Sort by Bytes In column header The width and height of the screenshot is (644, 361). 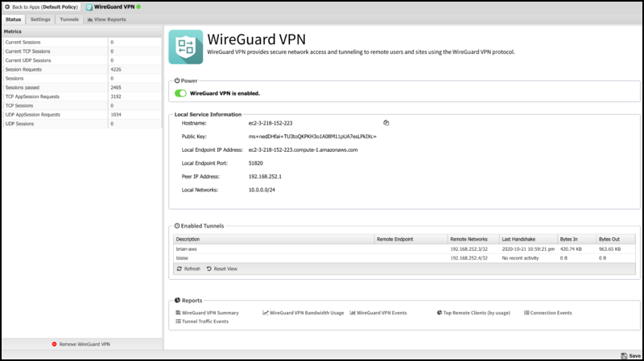click(576, 239)
